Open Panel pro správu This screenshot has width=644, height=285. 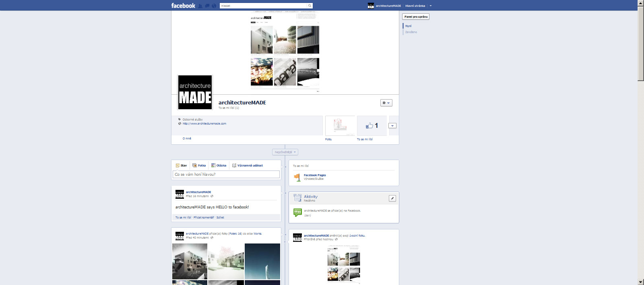pyautogui.click(x=416, y=17)
